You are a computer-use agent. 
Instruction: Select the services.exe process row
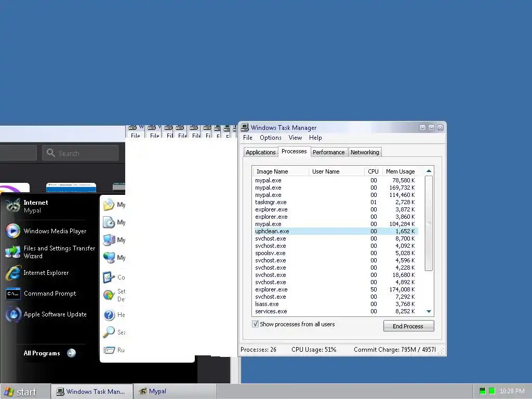336,312
